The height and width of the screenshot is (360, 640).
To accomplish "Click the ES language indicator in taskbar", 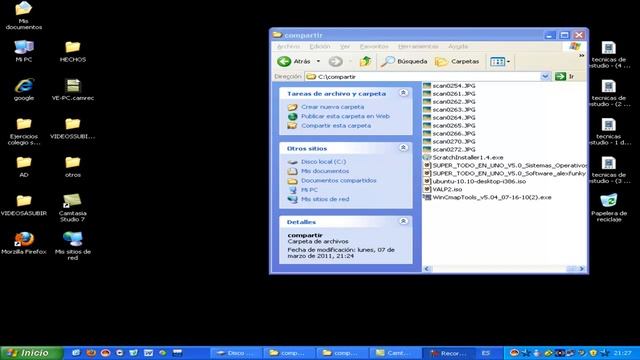I will click(x=485, y=353).
